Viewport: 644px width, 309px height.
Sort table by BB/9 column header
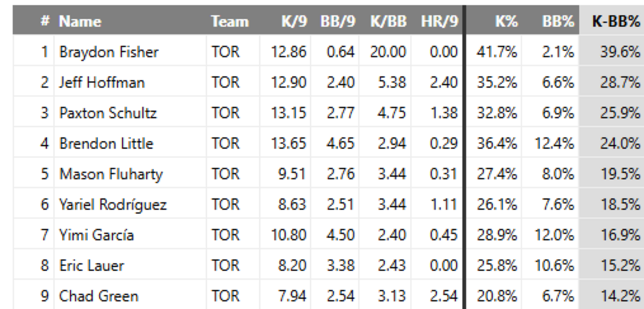coord(338,21)
